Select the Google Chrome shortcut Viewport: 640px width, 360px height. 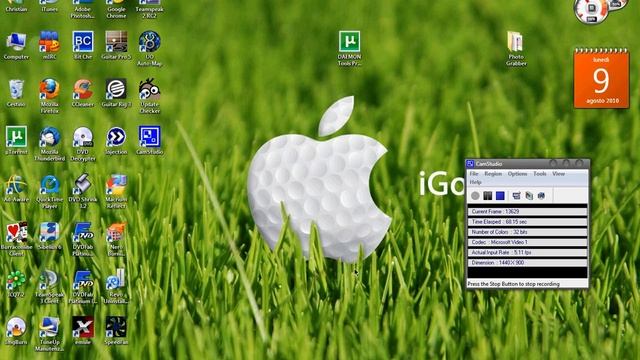(x=116, y=9)
